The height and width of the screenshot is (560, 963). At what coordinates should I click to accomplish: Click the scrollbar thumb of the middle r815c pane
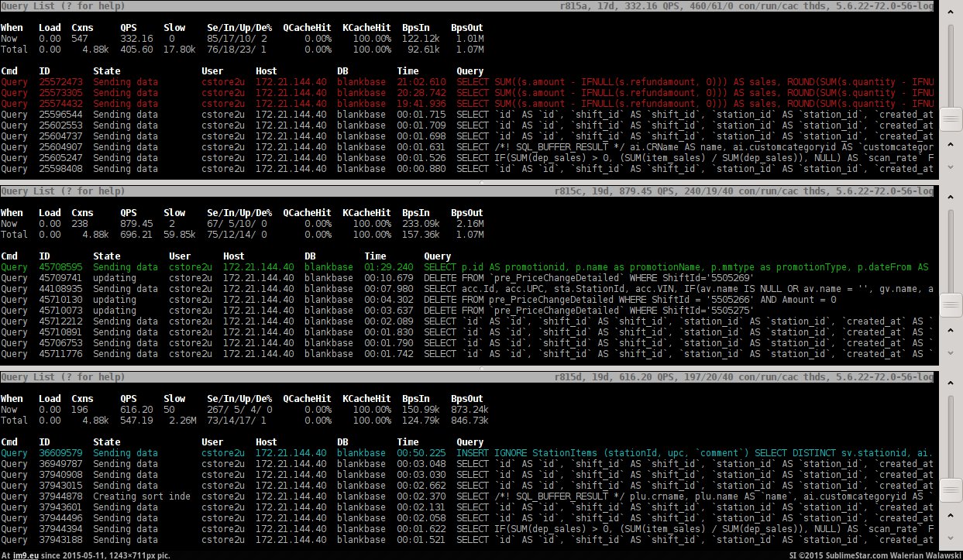pos(951,305)
